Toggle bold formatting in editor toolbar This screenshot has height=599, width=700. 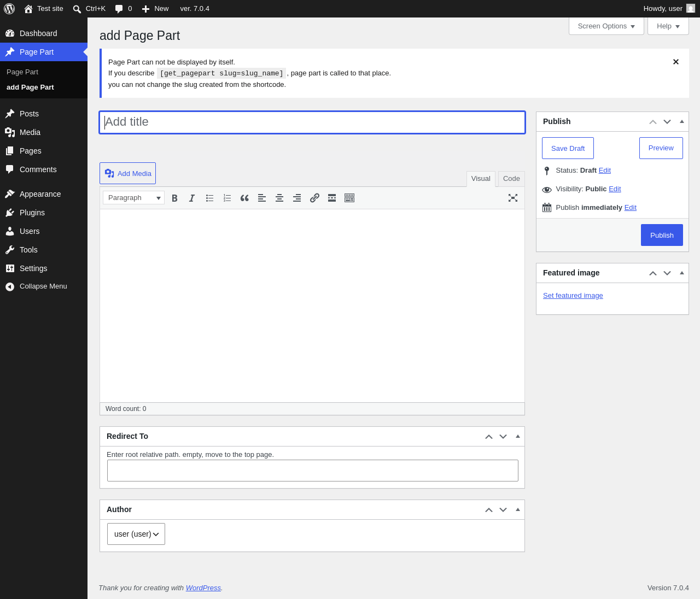pos(174,198)
